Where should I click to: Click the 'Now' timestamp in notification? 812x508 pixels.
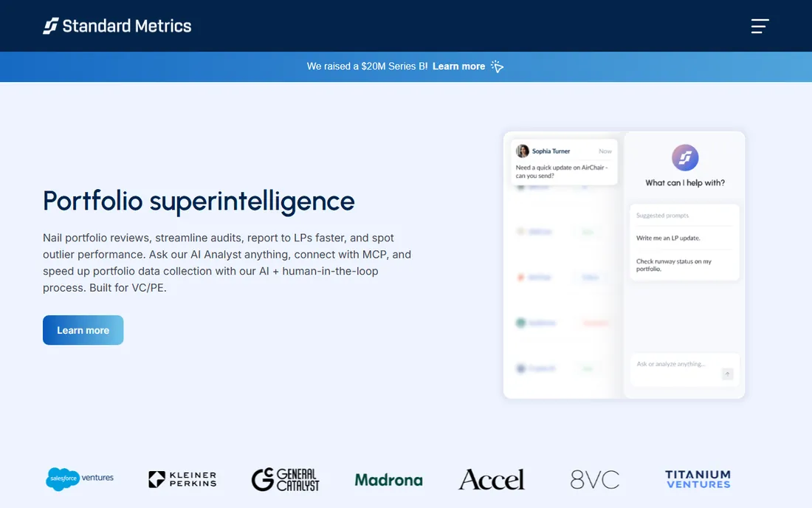pos(605,151)
